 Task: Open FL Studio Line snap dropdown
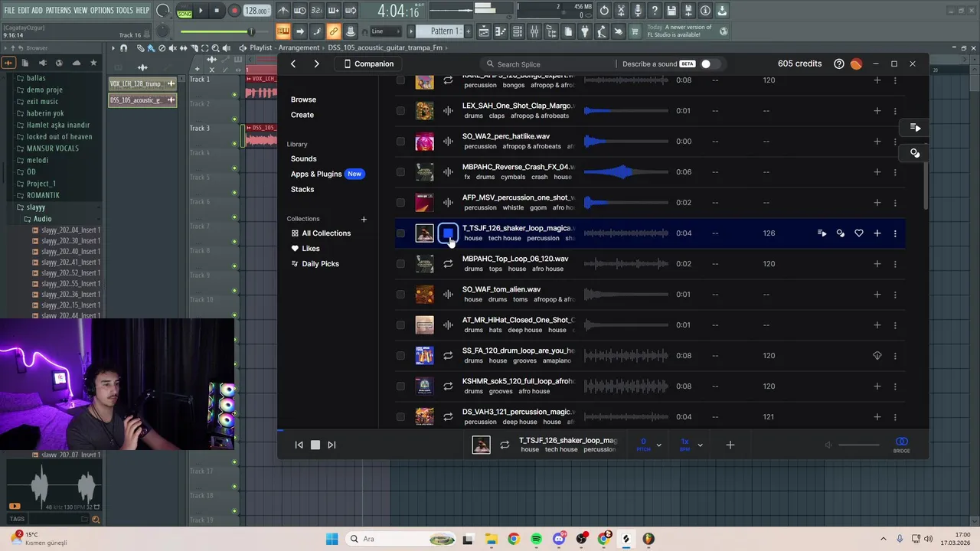coord(384,31)
